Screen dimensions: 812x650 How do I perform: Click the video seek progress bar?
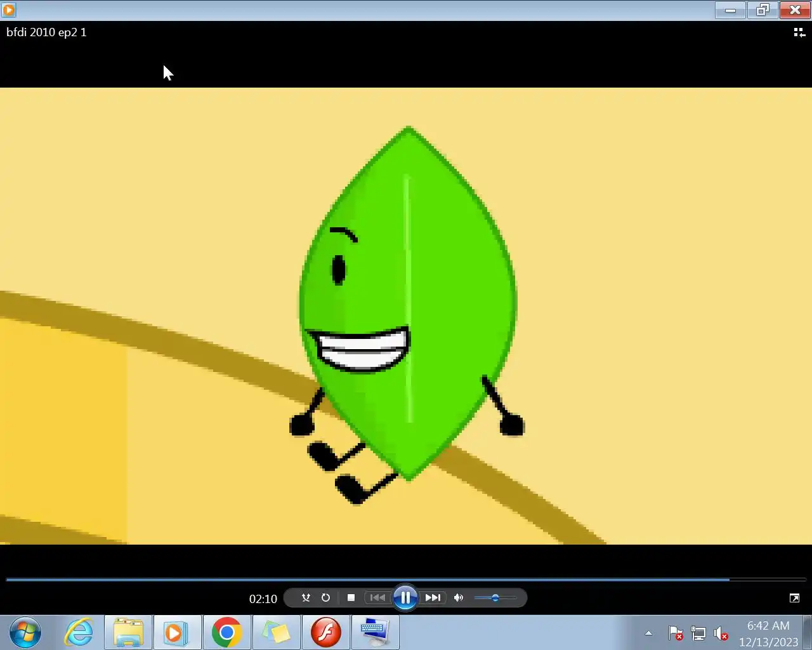[406, 580]
